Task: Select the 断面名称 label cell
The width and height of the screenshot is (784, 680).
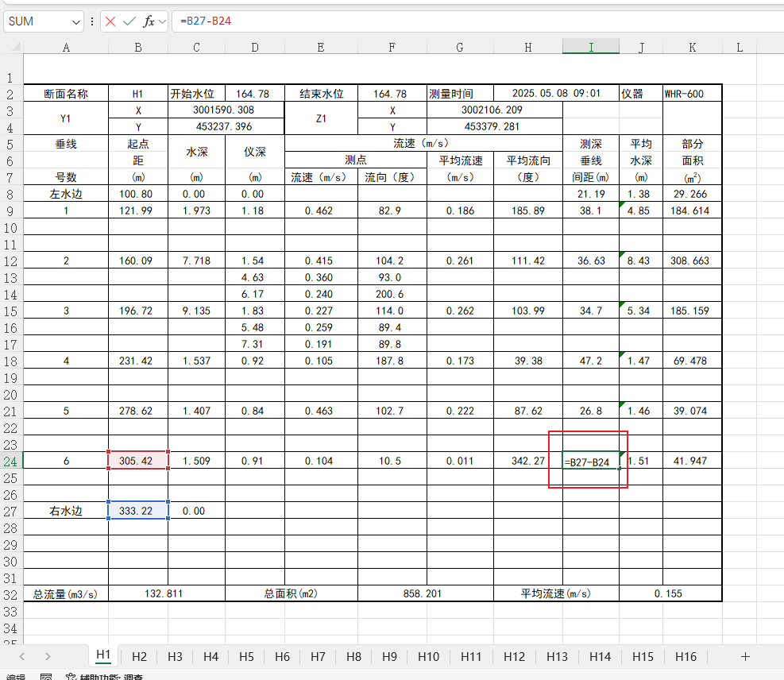Action: pyautogui.click(x=66, y=94)
